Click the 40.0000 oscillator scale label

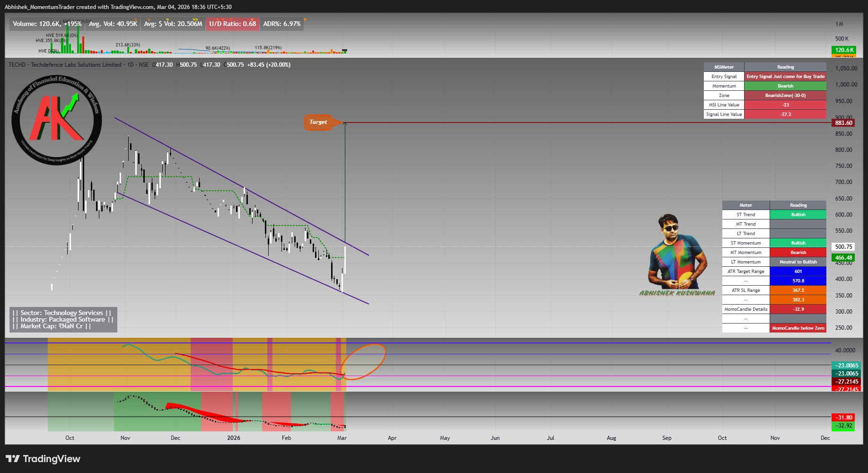[x=845, y=350]
